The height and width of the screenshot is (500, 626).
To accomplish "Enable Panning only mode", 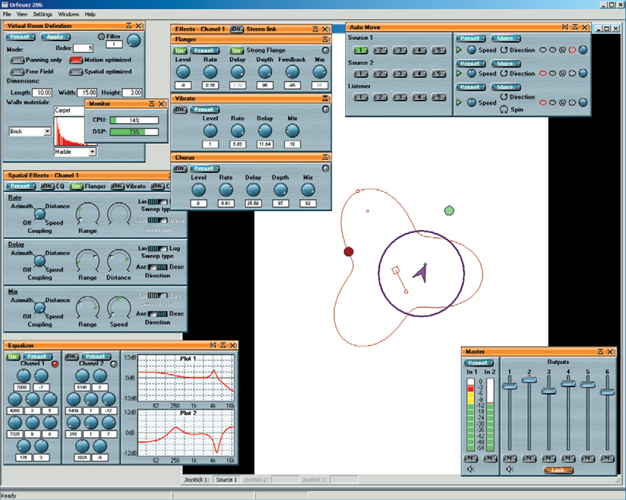I will tap(17, 60).
